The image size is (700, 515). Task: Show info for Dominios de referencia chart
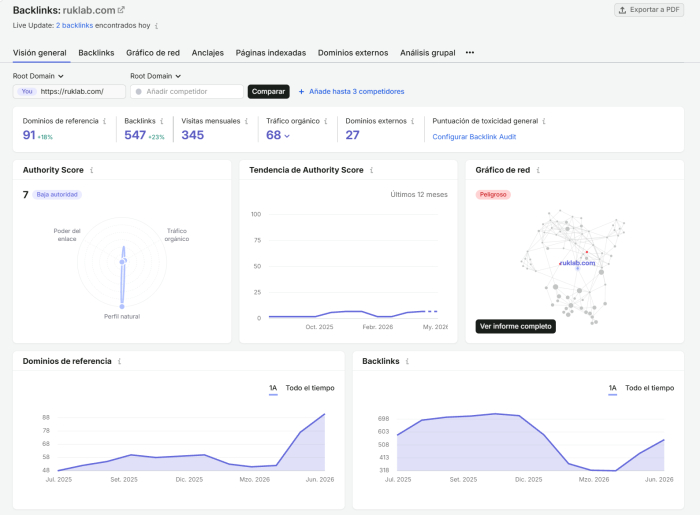click(x=120, y=361)
